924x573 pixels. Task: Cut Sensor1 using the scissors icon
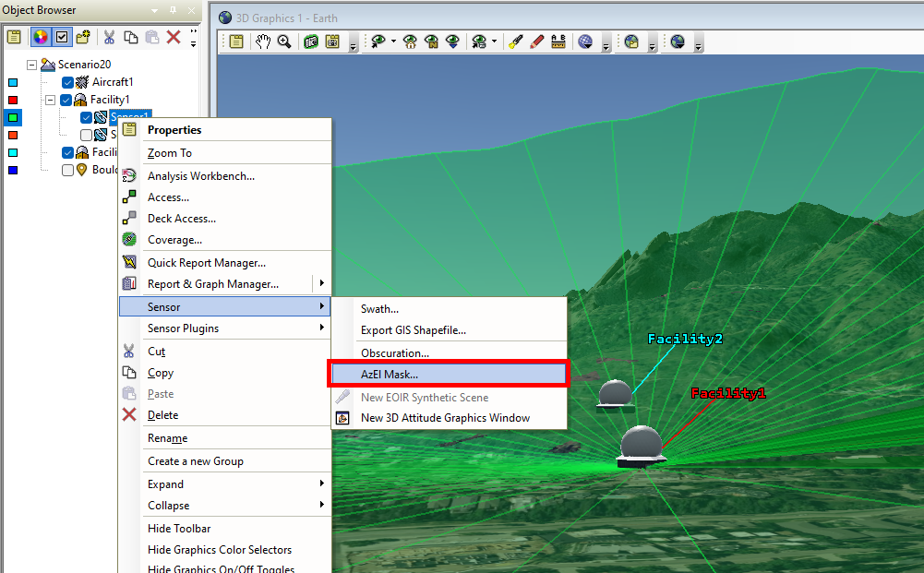coord(109,36)
